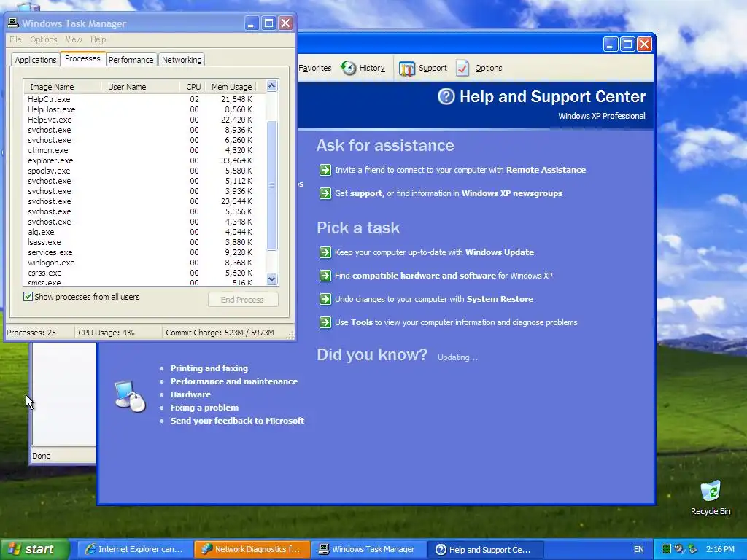The height and width of the screenshot is (560, 747).
Task: Select HelpSvc.exe process row
Action: [x=144, y=120]
